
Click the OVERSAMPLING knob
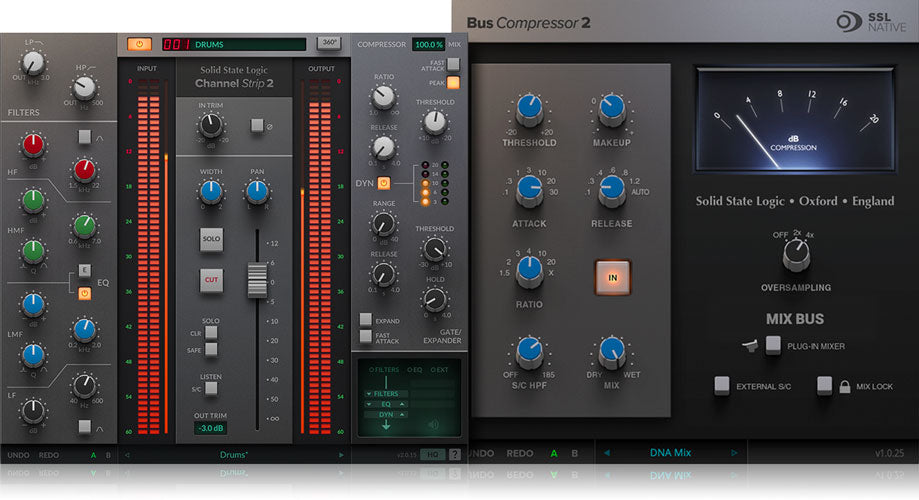pyautogui.click(x=796, y=254)
